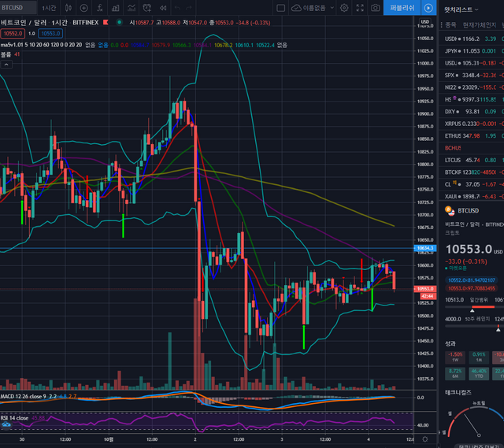Image resolution: width=504 pixels, height=448 pixels.
Task: Click the green market status dot
Action: (119, 22)
